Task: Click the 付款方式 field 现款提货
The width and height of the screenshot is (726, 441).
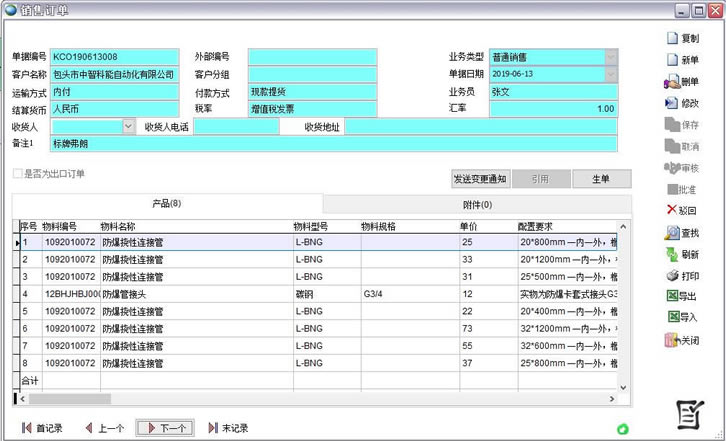Action: tap(313, 92)
